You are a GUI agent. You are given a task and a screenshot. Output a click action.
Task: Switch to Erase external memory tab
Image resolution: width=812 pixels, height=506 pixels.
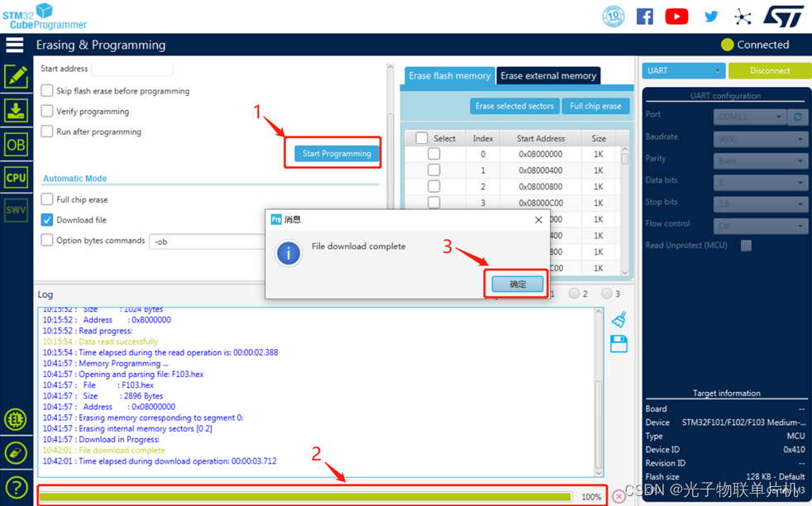[x=548, y=75]
